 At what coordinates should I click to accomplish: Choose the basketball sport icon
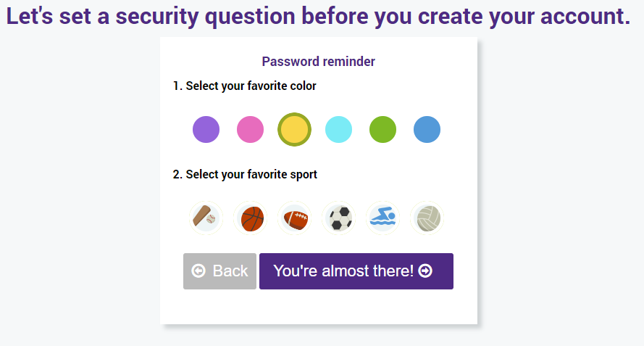(250, 218)
